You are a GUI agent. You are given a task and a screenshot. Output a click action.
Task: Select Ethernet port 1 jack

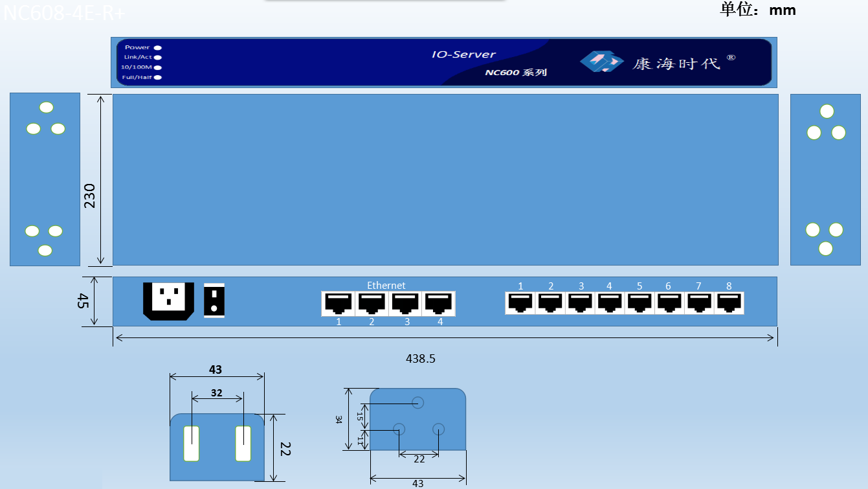point(338,303)
